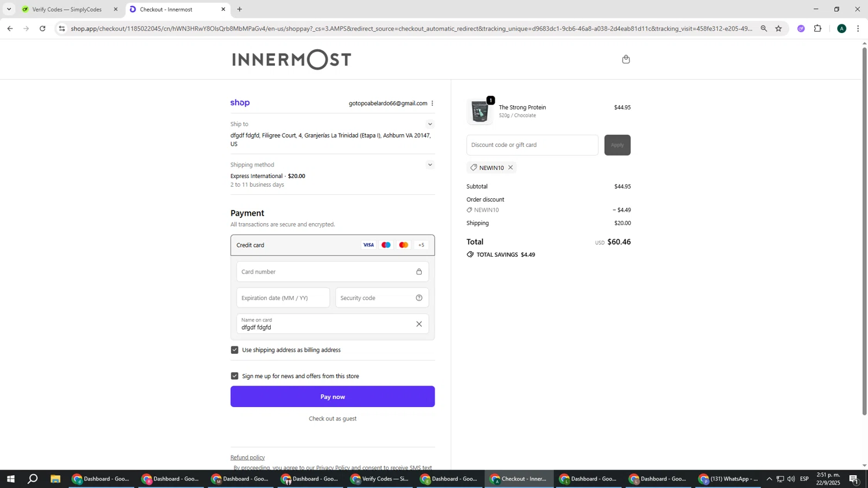Image resolution: width=868 pixels, height=488 pixels.
Task: Click the ESP language indicator
Action: 804,479
